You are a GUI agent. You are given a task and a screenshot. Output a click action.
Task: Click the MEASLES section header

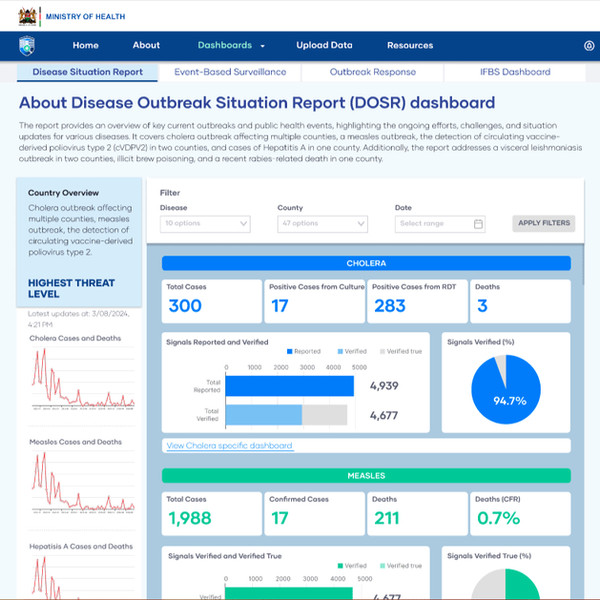click(x=366, y=476)
